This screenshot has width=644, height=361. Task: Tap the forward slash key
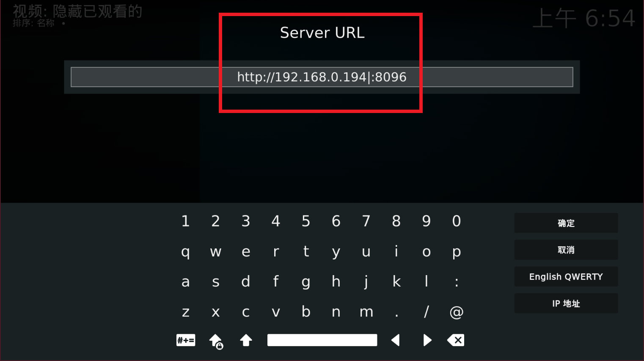point(427,312)
